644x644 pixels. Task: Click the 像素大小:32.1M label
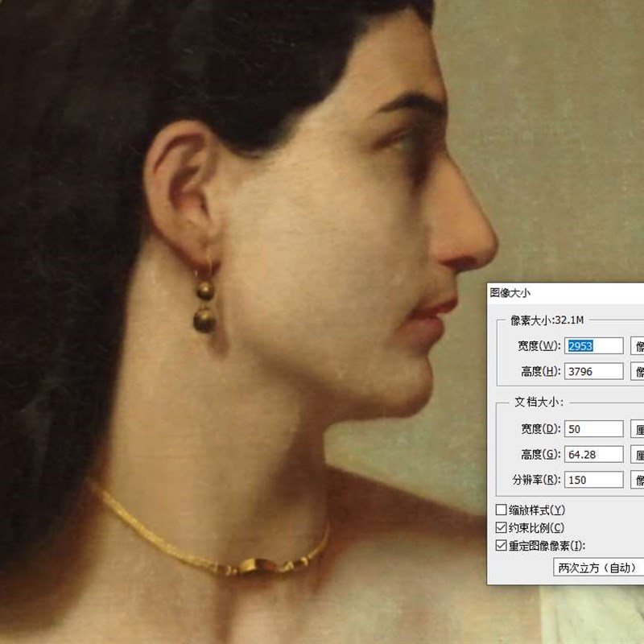547,320
